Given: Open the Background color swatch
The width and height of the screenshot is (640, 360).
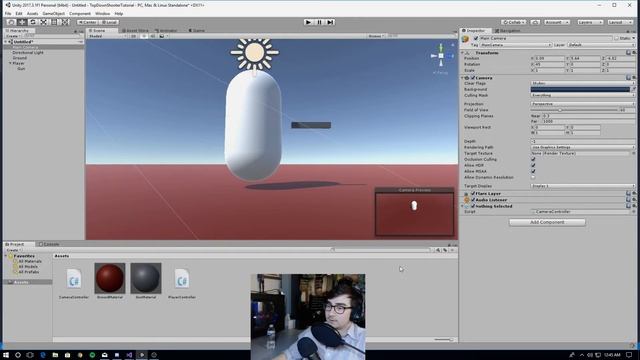Looking at the screenshot, I should [580, 89].
